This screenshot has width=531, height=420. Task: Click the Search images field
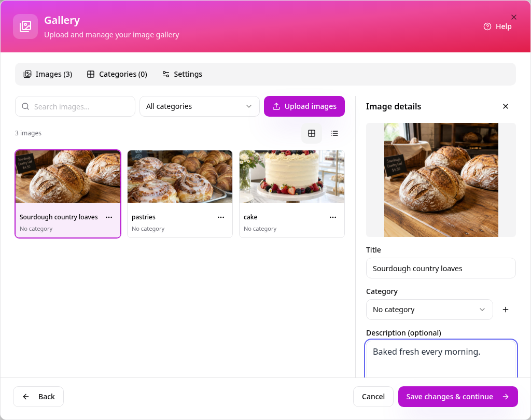click(75, 106)
